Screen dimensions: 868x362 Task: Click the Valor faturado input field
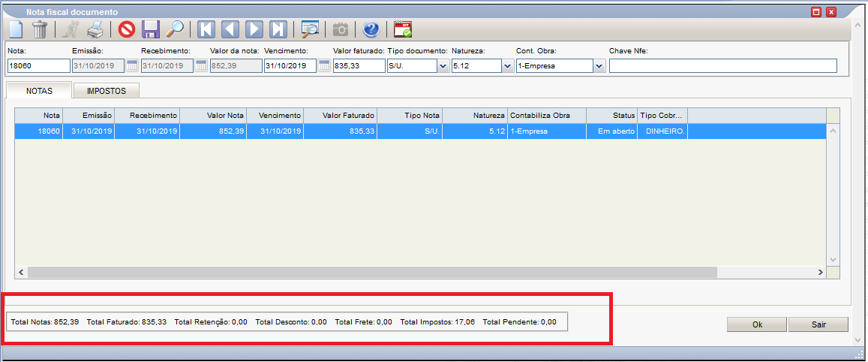359,66
